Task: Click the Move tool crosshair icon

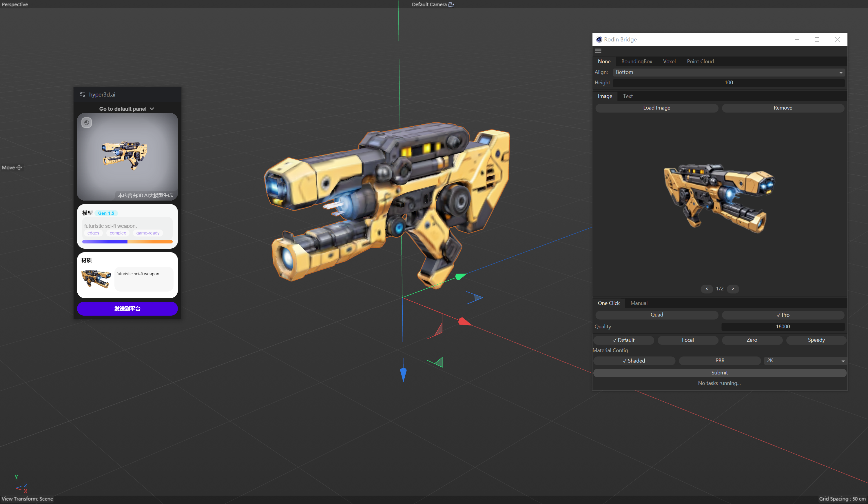Action: click(19, 168)
